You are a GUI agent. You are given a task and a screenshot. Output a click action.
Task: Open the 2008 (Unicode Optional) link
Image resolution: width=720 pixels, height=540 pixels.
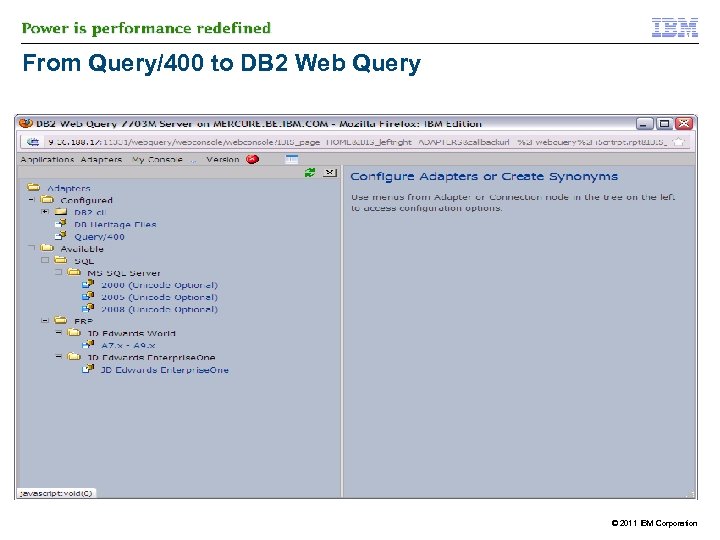tap(159, 309)
